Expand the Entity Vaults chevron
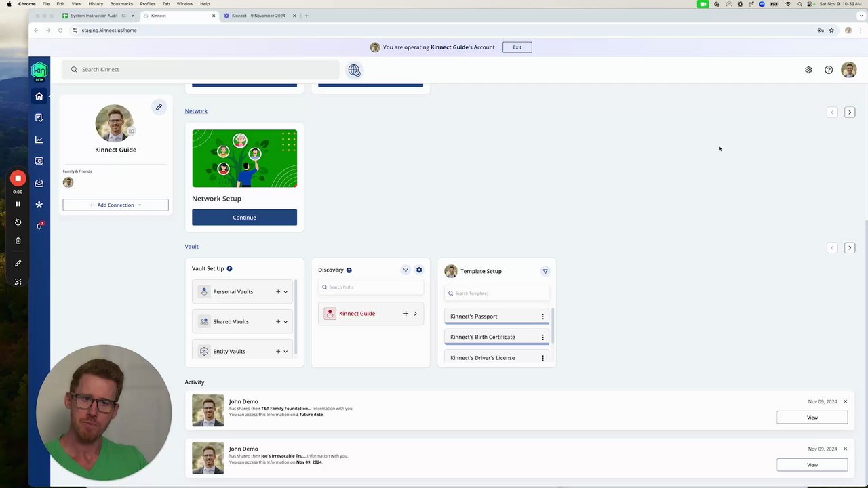This screenshot has height=488, width=868. click(285, 352)
